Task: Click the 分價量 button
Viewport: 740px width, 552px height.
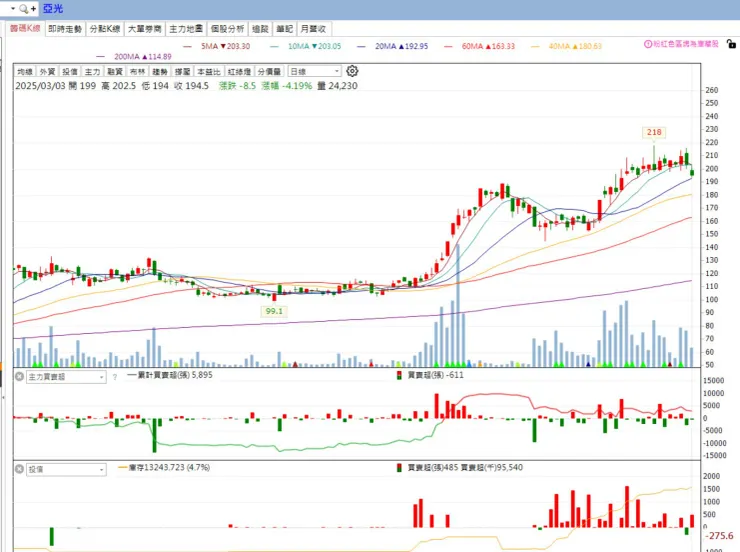Action: [269, 72]
